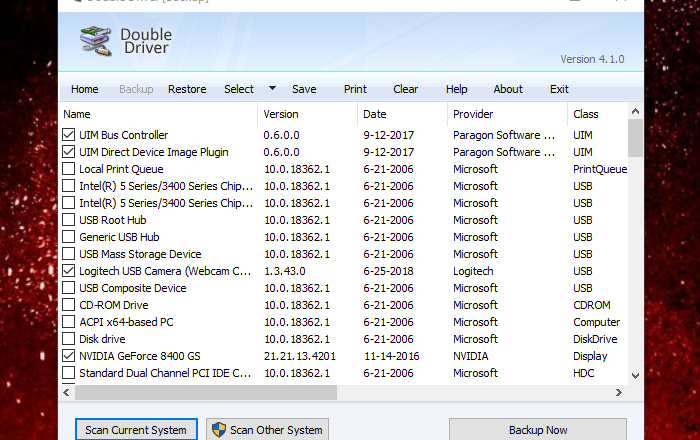Click the 11-14-2016 date cell

[x=392, y=356]
